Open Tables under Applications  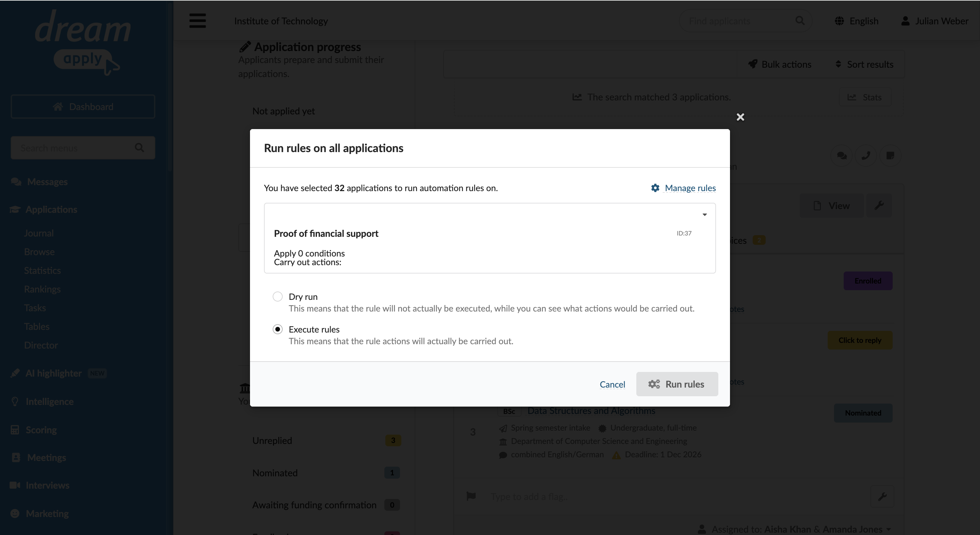click(37, 326)
